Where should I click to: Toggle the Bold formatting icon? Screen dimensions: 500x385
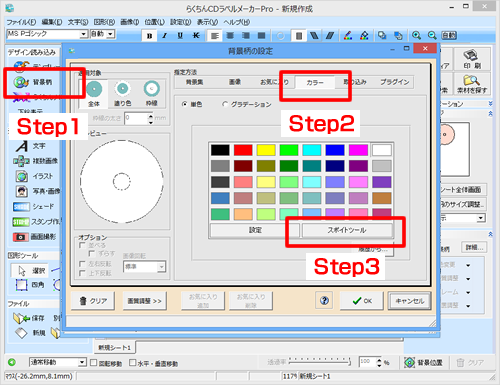(x=149, y=36)
